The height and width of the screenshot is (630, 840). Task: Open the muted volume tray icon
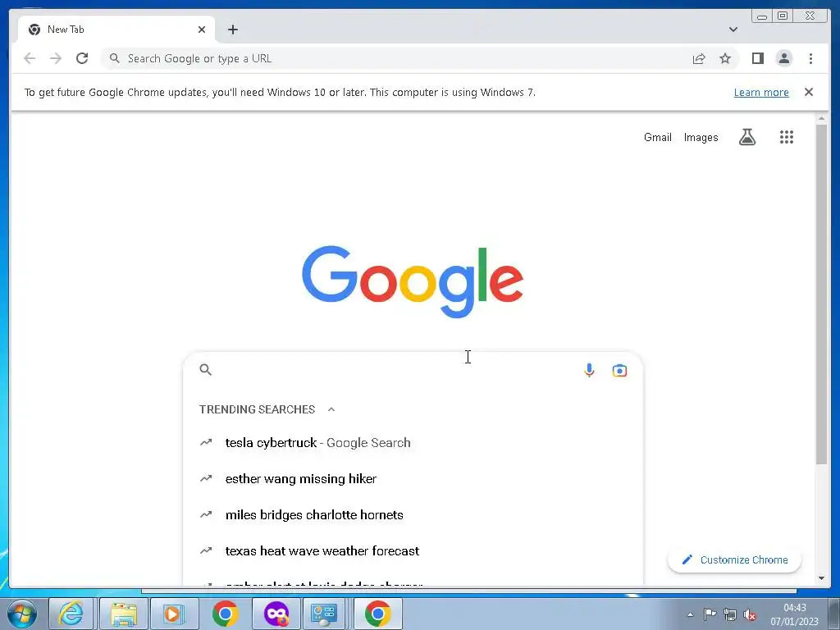[750, 615]
